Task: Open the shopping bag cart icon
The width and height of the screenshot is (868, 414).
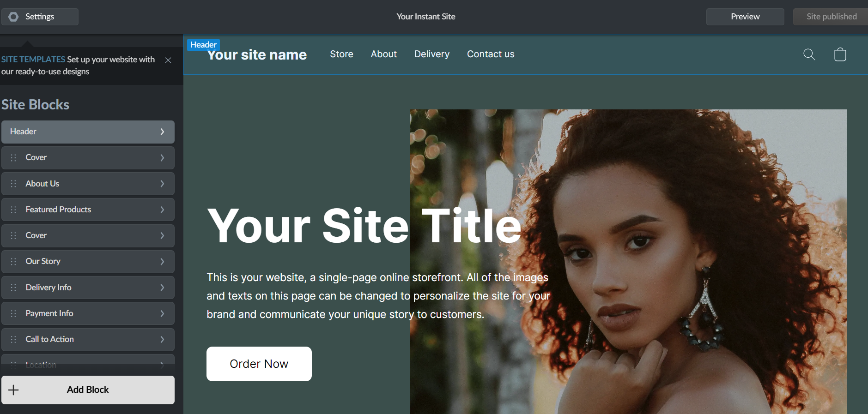Action: [x=840, y=54]
